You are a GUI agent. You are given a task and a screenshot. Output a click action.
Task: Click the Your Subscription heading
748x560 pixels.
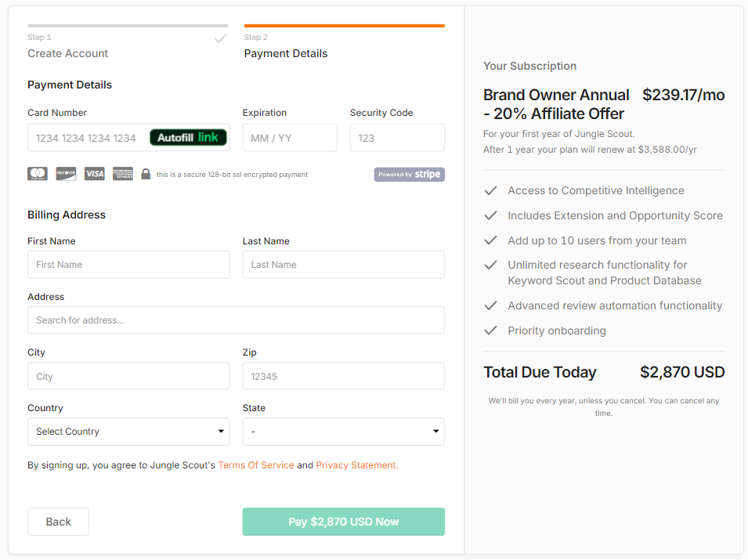click(530, 66)
